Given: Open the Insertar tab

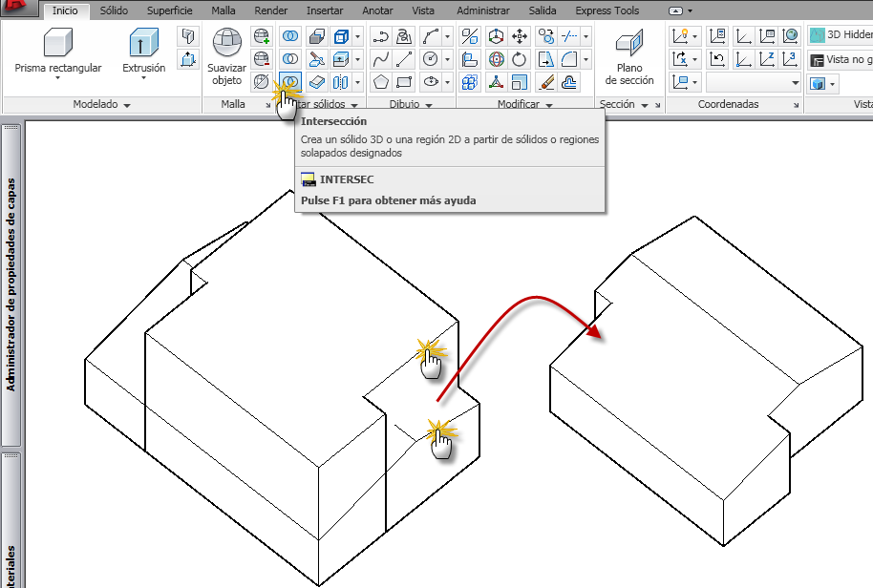Looking at the screenshot, I should coord(325,10).
